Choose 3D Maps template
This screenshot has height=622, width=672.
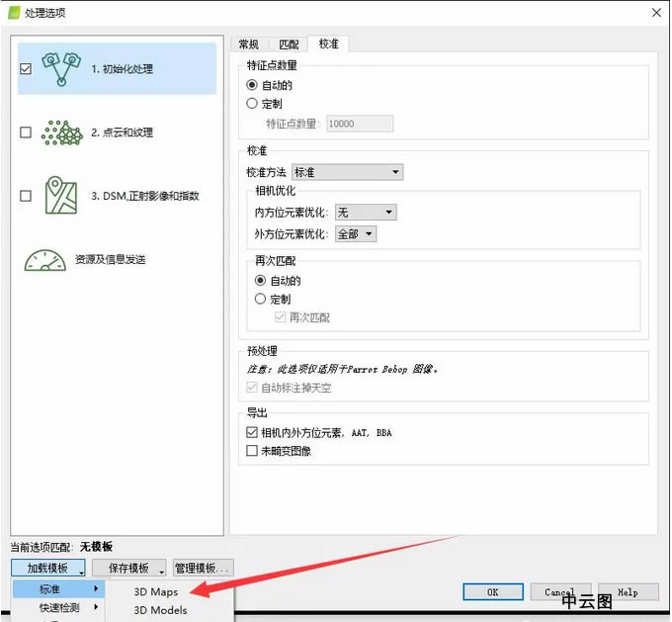pyautogui.click(x=156, y=592)
